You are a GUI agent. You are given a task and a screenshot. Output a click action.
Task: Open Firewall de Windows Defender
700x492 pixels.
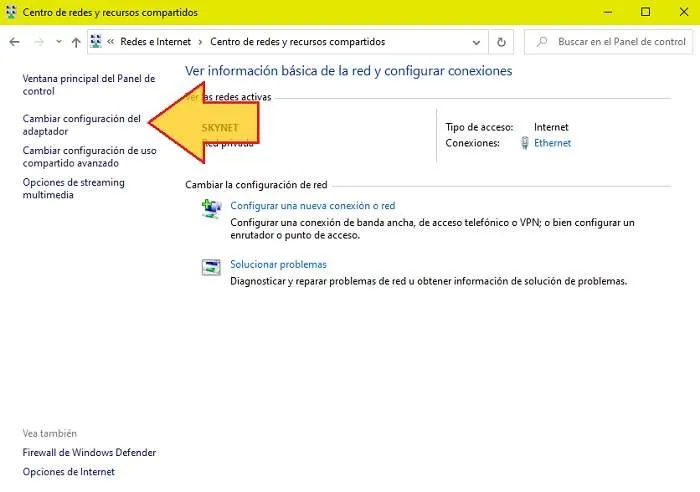point(89,452)
